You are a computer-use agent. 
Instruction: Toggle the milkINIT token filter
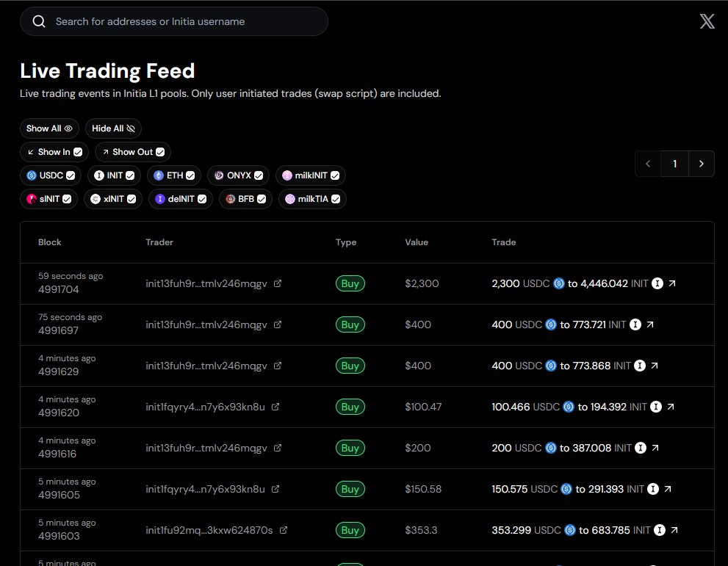point(311,175)
